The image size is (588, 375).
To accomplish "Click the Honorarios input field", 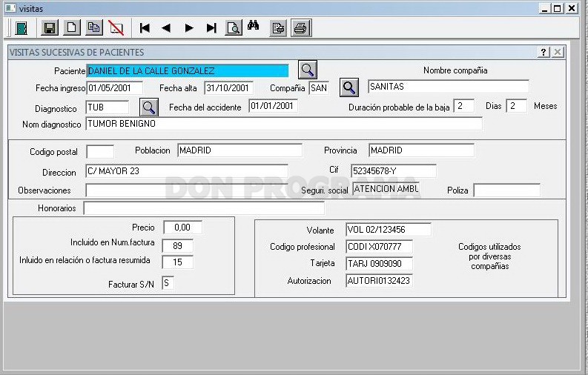I will point(204,208).
